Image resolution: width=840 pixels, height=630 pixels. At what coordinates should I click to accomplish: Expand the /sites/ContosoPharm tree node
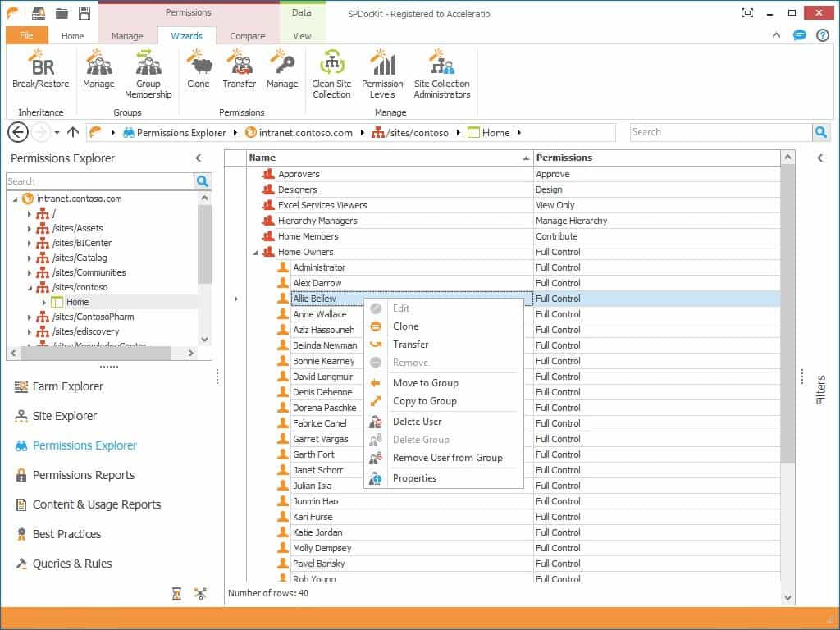point(30,317)
